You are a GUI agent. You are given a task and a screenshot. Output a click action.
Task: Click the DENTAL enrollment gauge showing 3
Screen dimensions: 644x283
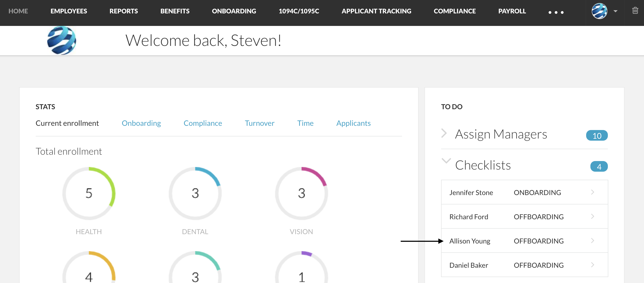point(195,193)
